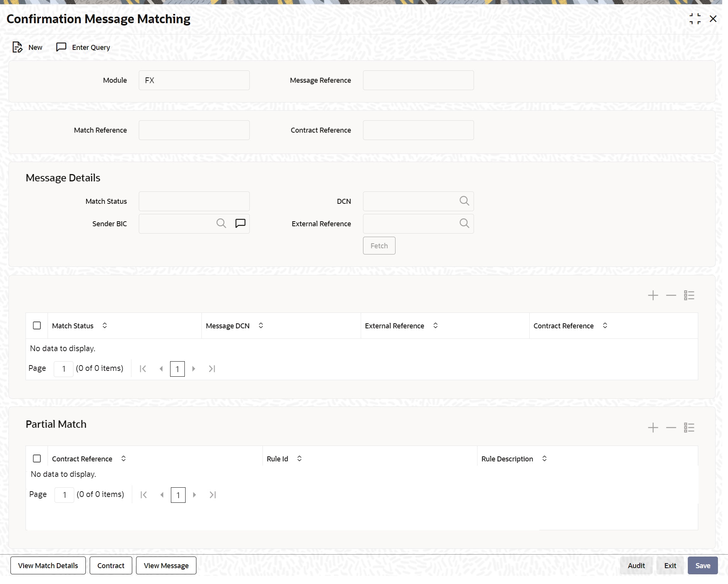This screenshot has width=728, height=584.
Task: Select current page 1 in Partial Match pager
Action: [x=178, y=495]
